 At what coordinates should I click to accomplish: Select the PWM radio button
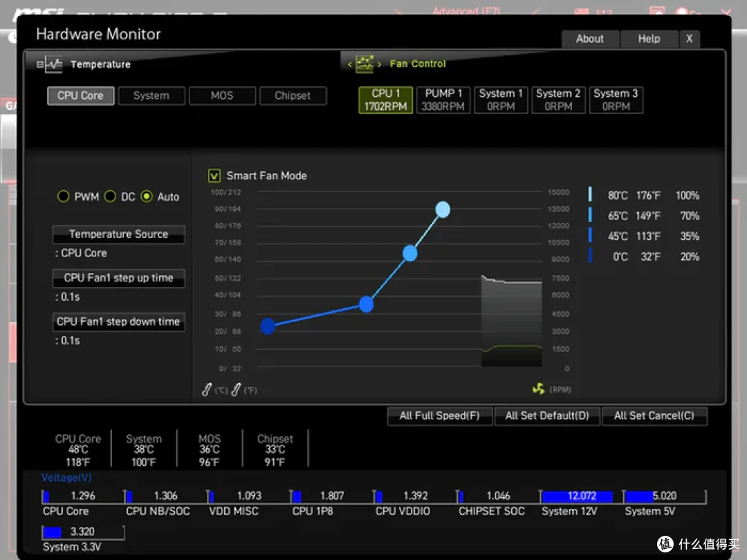point(64,196)
